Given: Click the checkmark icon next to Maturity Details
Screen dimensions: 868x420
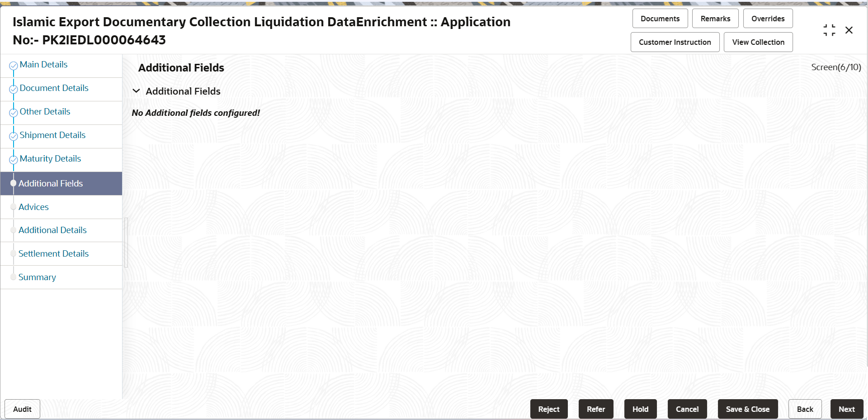Looking at the screenshot, I should tap(13, 159).
